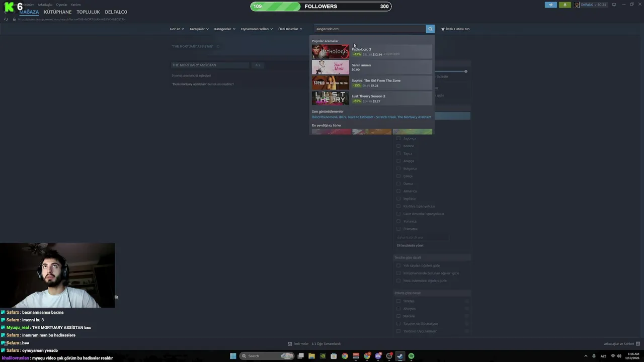Check the Aksiyon tag filter

398,309
